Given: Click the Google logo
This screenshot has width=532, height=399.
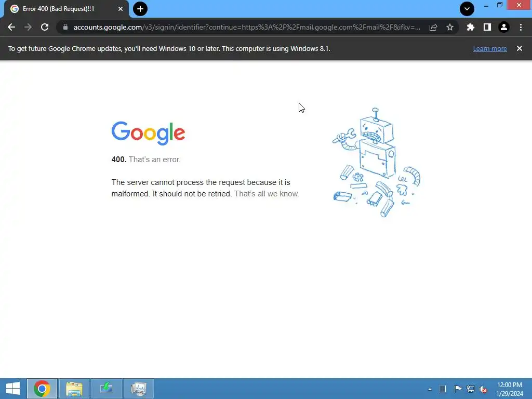Looking at the screenshot, I should pyautogui.click(x=148, y=133).
